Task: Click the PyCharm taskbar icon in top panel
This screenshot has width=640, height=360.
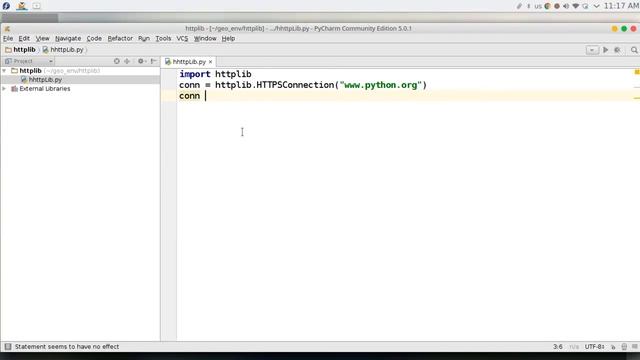Action: click(x=22, y=6)
